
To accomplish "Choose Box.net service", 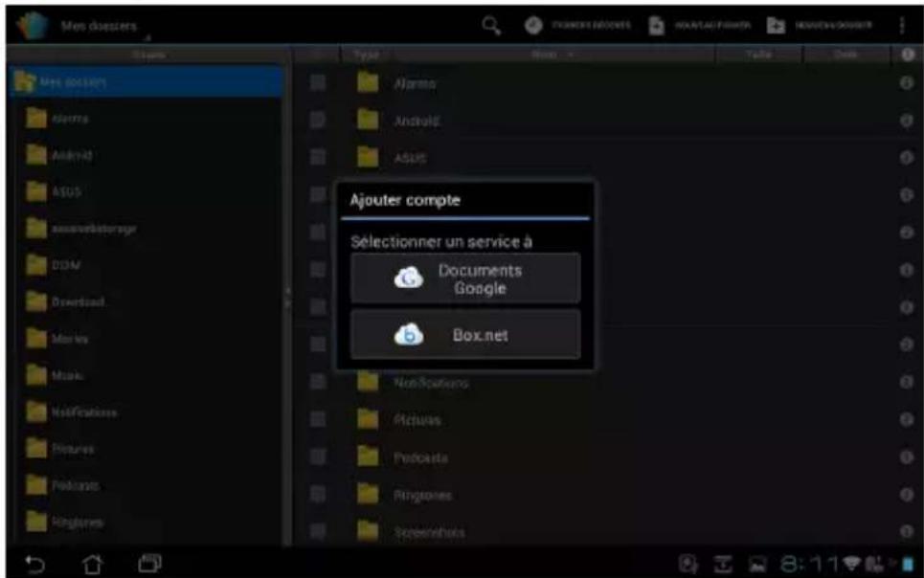I will (465, 335).
